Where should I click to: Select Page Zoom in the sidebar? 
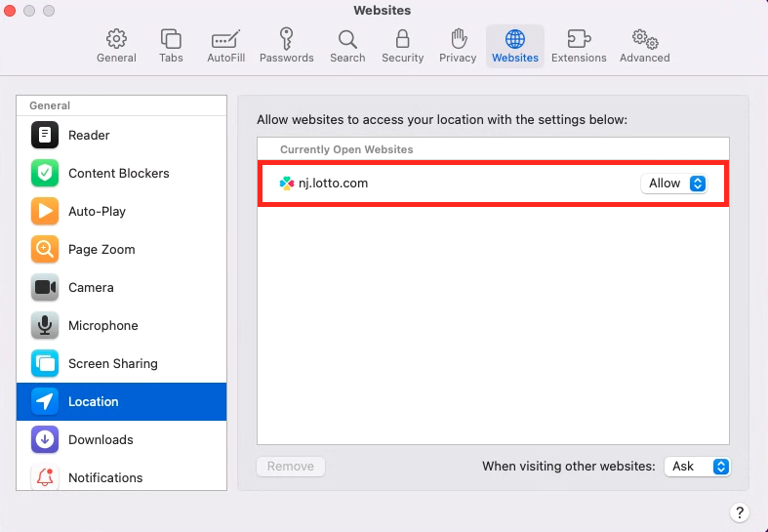[121, 249]
